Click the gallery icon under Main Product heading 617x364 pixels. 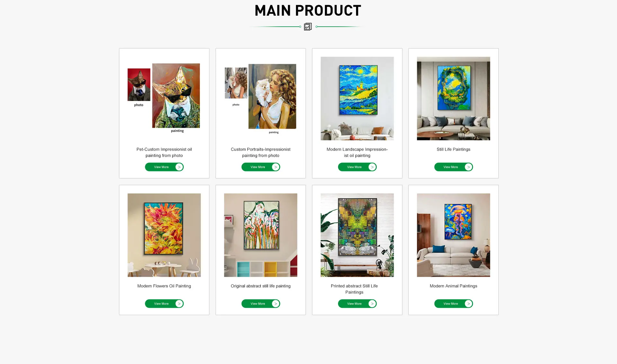pyautogui.click(x=308, y=27)
